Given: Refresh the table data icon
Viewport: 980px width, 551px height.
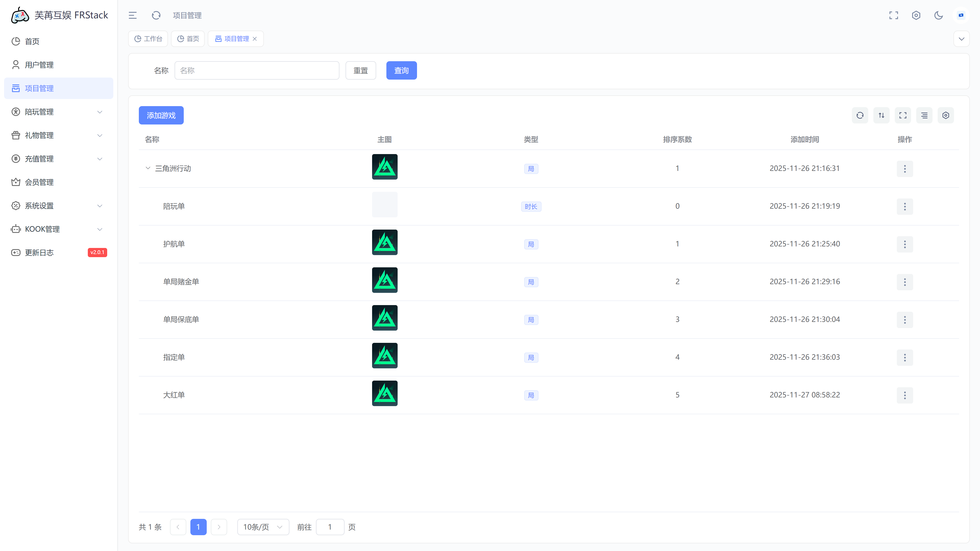Looking at the screenshot, I should 860,115.
